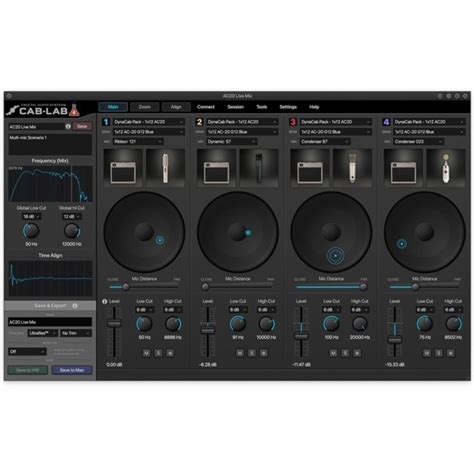Mute channel 4
The height and width of the screenshot is (474, 474).
[x=427, y=353]
